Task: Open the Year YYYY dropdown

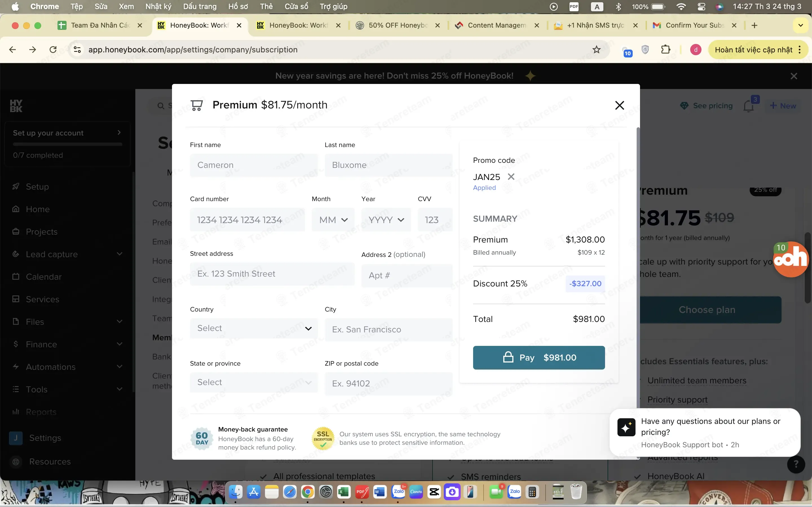Action: (x=386, y=220)
